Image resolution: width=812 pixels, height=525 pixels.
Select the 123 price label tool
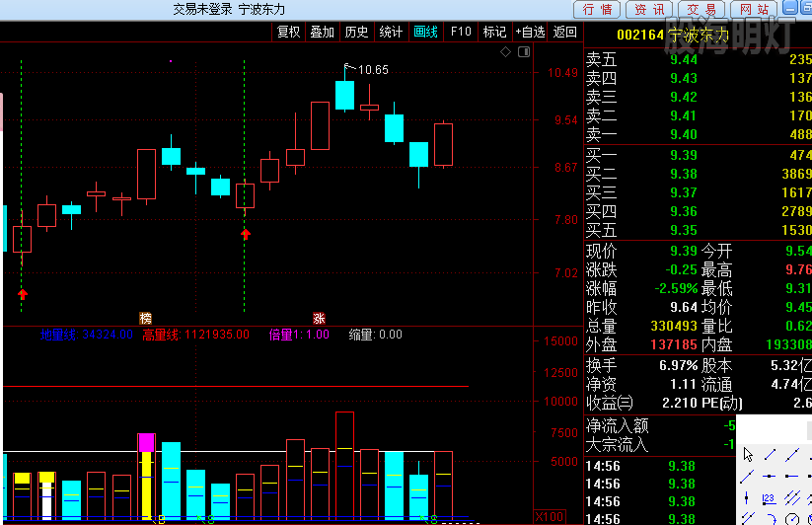(x=770, y=499)
